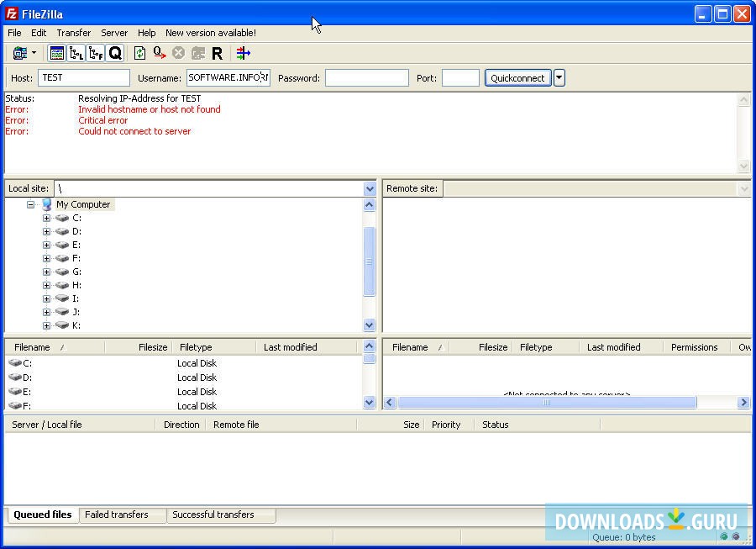
Task: Toggle the local directory tree view
Action: click(x=76, y=52)
